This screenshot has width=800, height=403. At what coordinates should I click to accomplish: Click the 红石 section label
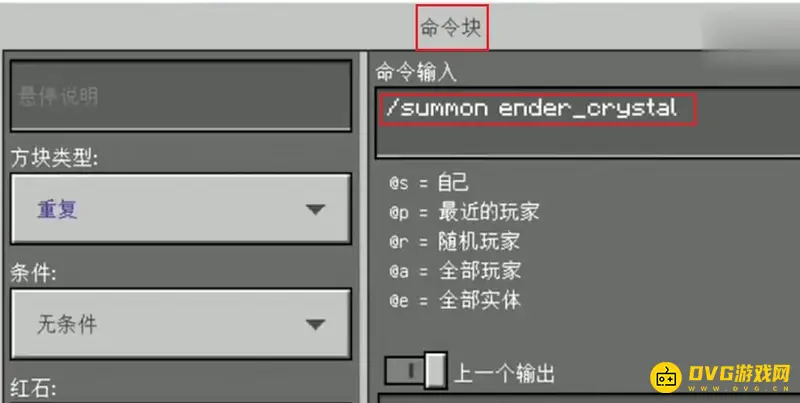(x=33, y=389)
